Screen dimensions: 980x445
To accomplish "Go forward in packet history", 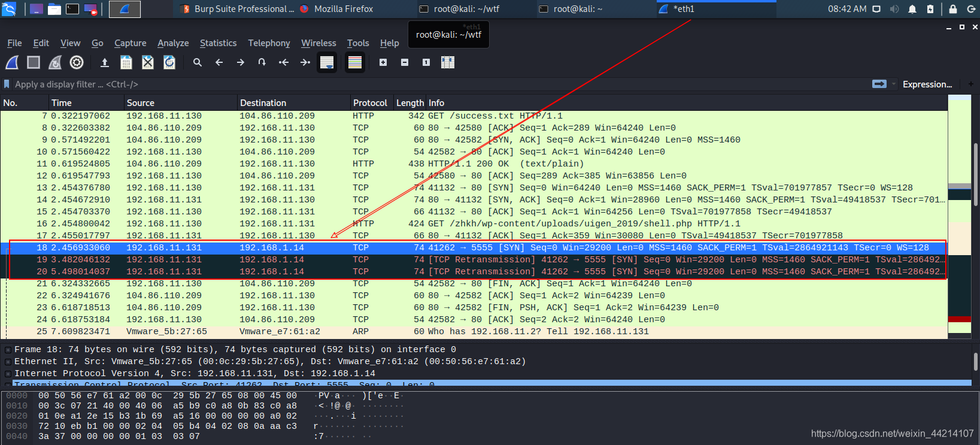I will tap(241, 62).
